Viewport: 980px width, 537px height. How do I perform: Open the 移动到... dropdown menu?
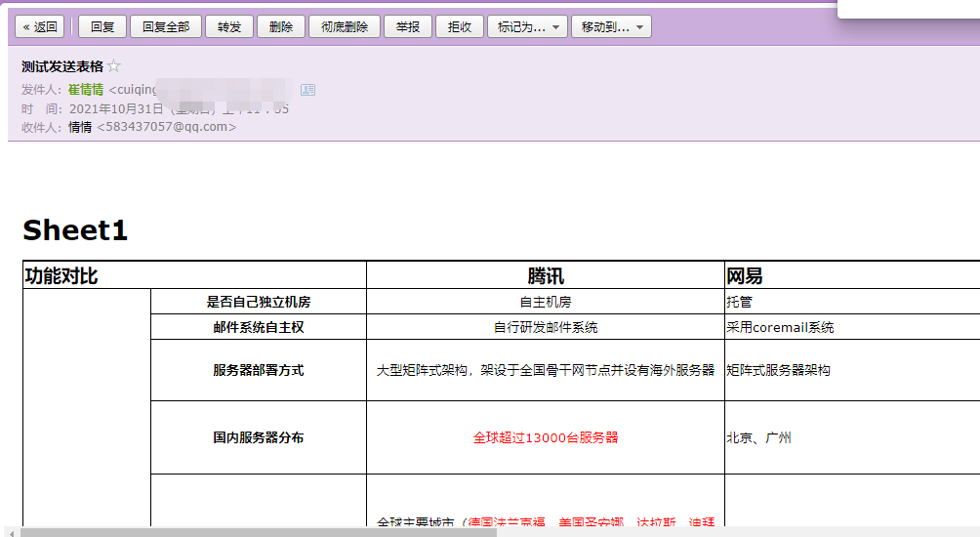611,27
